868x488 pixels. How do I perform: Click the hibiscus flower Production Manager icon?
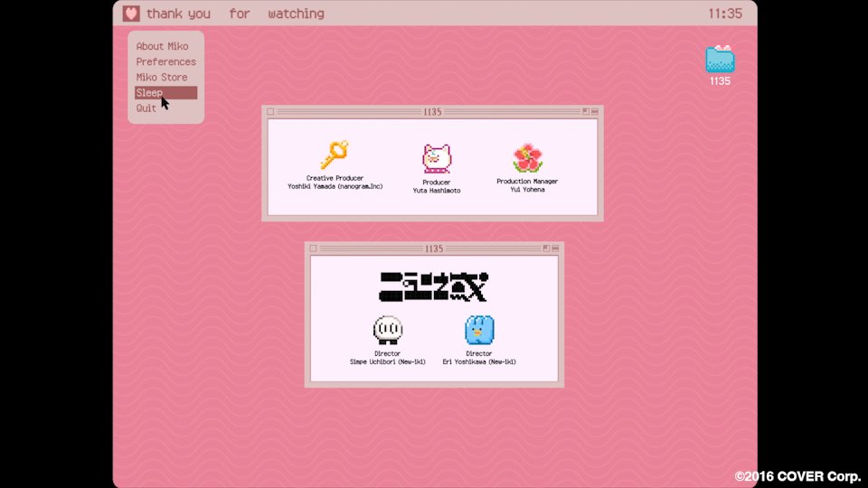pyautogui.click(x=527, y=158)
